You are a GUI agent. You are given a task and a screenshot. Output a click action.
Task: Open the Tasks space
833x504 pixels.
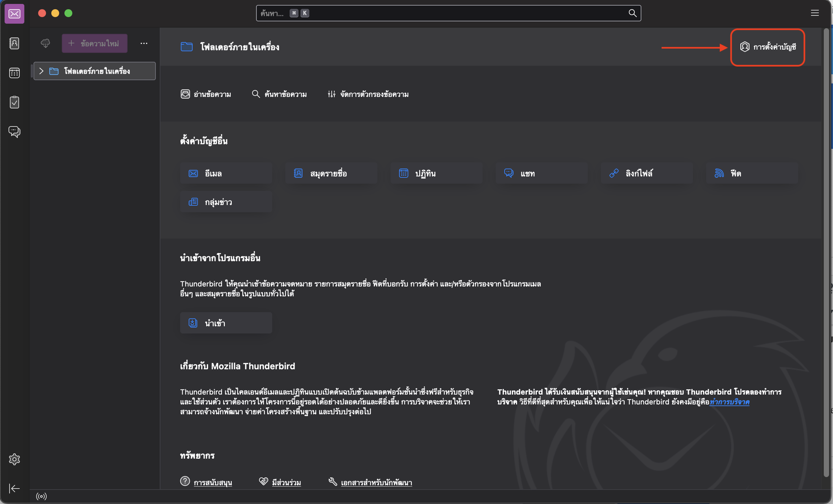point(14,102)
